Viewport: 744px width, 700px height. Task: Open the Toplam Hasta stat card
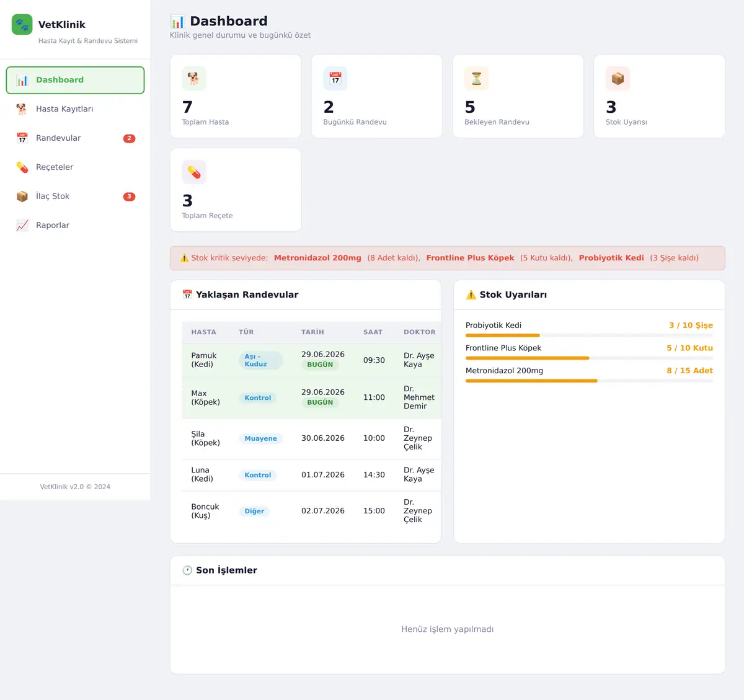[x=236, y=96]
